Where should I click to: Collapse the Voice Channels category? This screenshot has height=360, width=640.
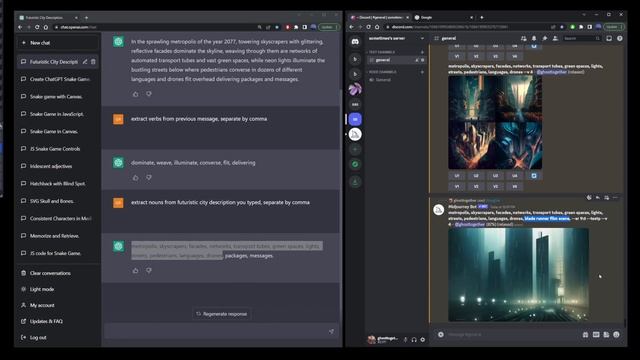click(x=382, y=72)
